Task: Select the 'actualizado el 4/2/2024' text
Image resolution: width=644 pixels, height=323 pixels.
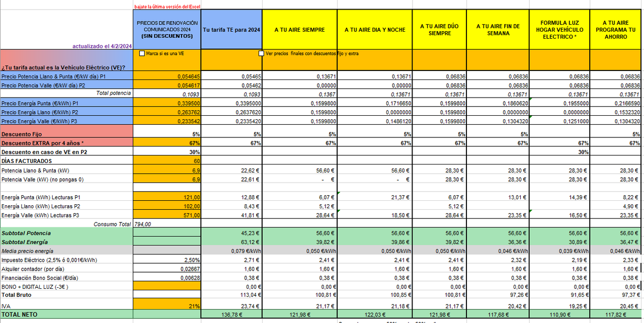Action: [102, 46]
